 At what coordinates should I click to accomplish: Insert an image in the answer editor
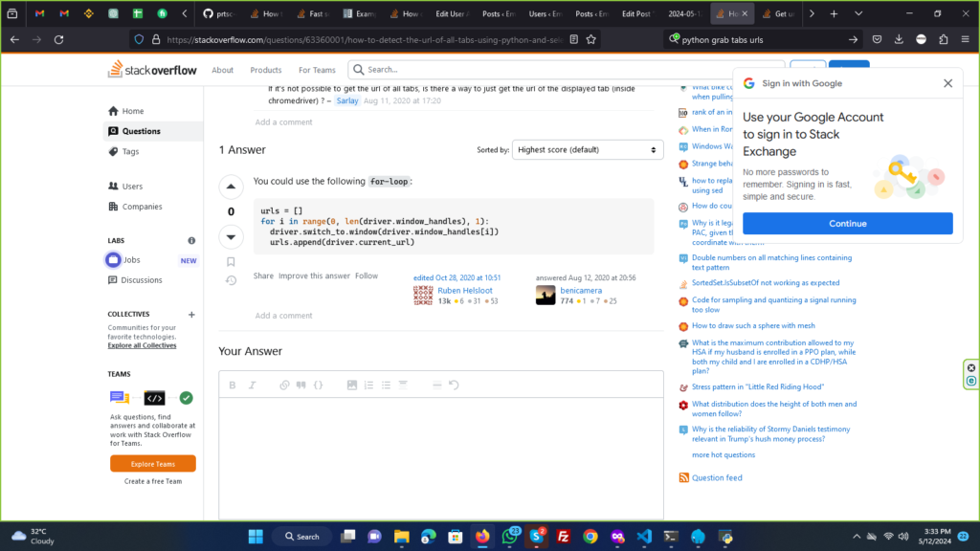point(351,385)
